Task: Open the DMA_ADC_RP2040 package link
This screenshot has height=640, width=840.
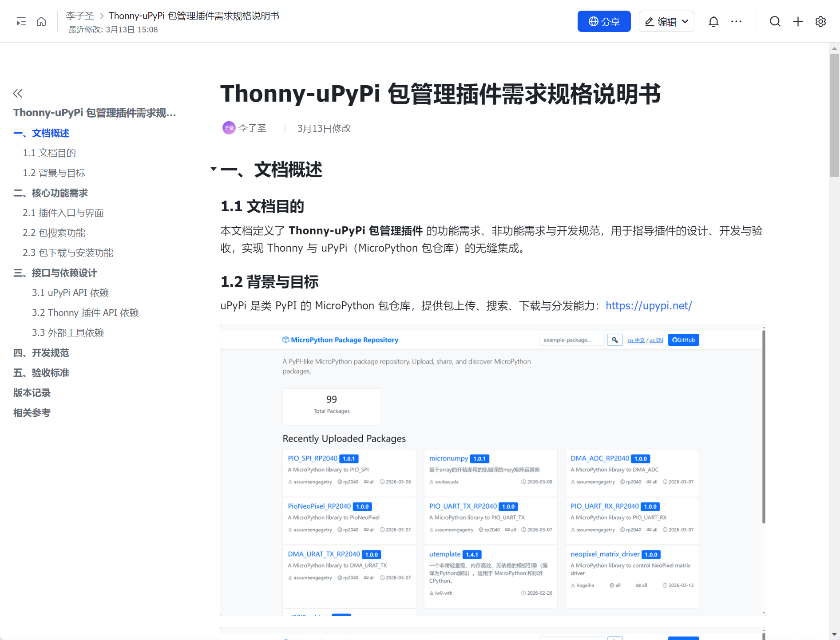Action: [x=600, y=458]
